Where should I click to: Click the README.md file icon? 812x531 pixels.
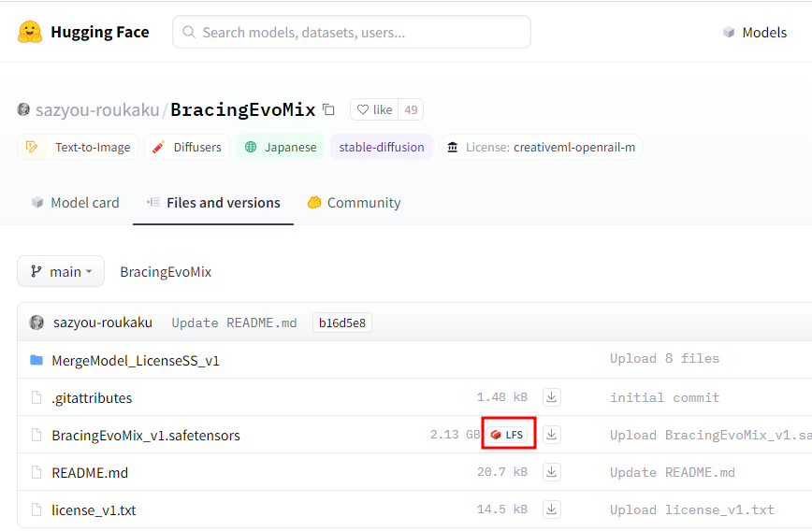click(36, 472)
